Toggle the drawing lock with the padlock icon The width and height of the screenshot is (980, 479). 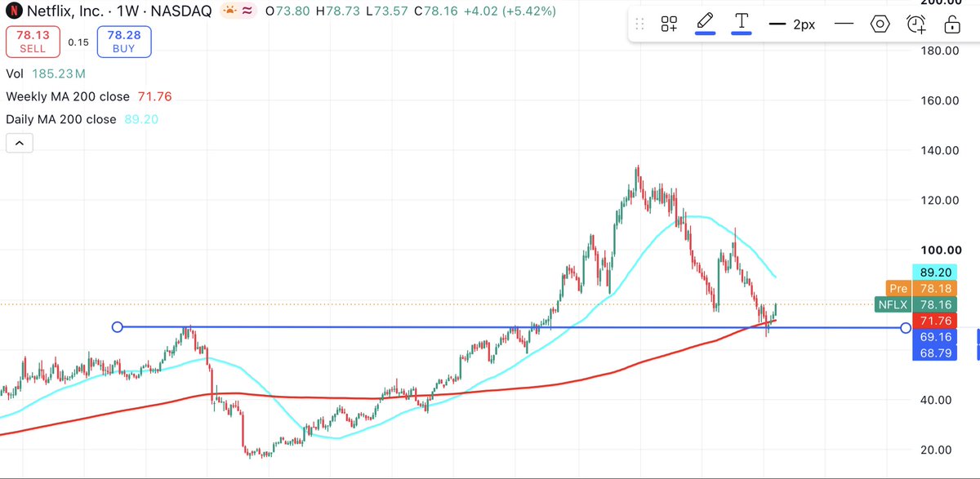coord(951,24)
